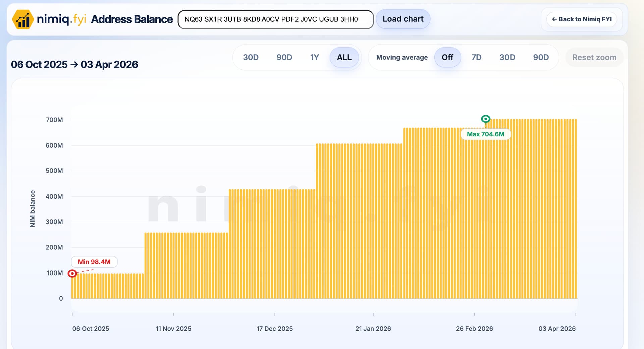
Task: Enable 7D moving average
Action: [476, 57]
